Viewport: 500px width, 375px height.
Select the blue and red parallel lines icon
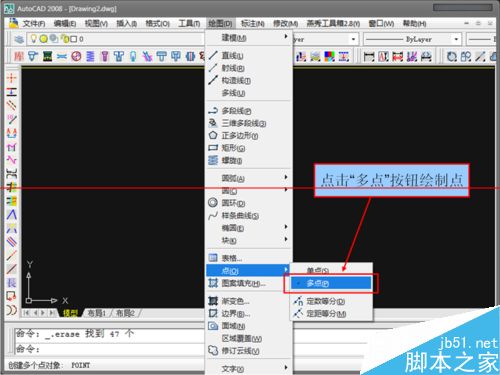(x=12, y=241)
